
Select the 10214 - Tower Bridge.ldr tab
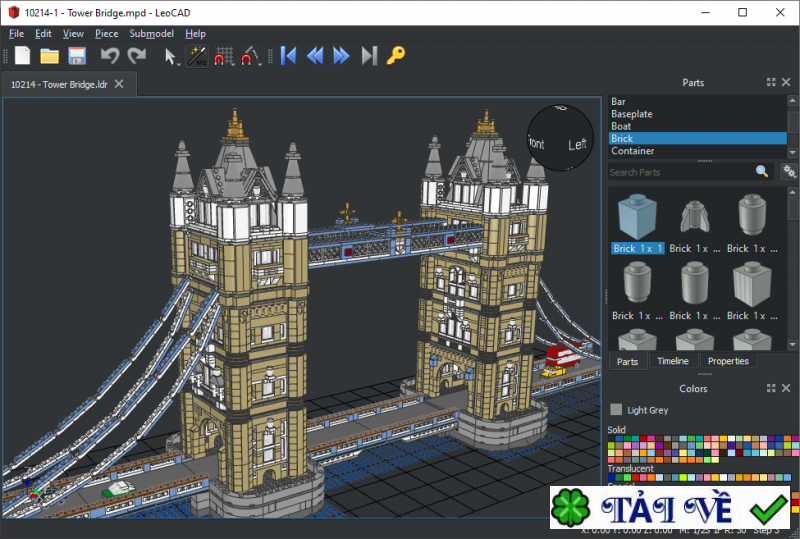pyautogui.click(x=59, y=84)
